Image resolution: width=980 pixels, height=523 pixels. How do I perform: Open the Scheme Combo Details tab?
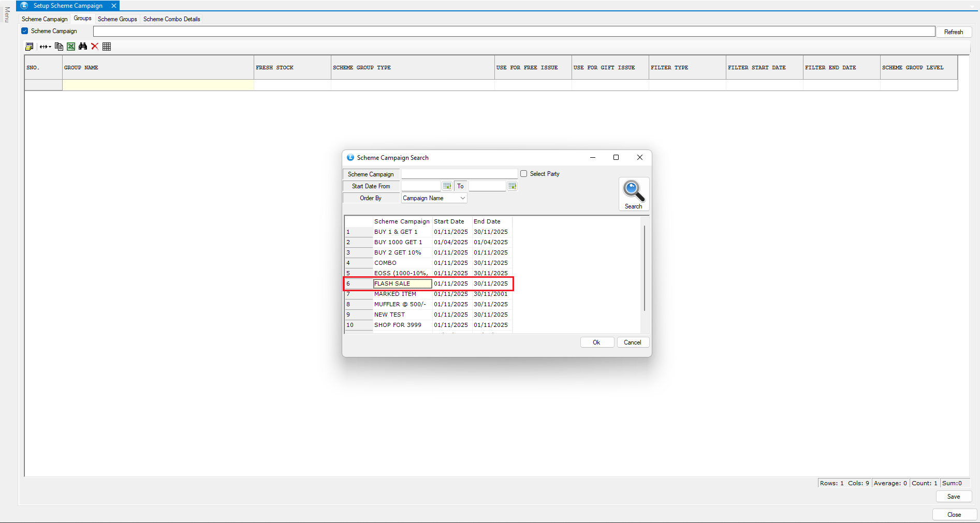(171, 19)
